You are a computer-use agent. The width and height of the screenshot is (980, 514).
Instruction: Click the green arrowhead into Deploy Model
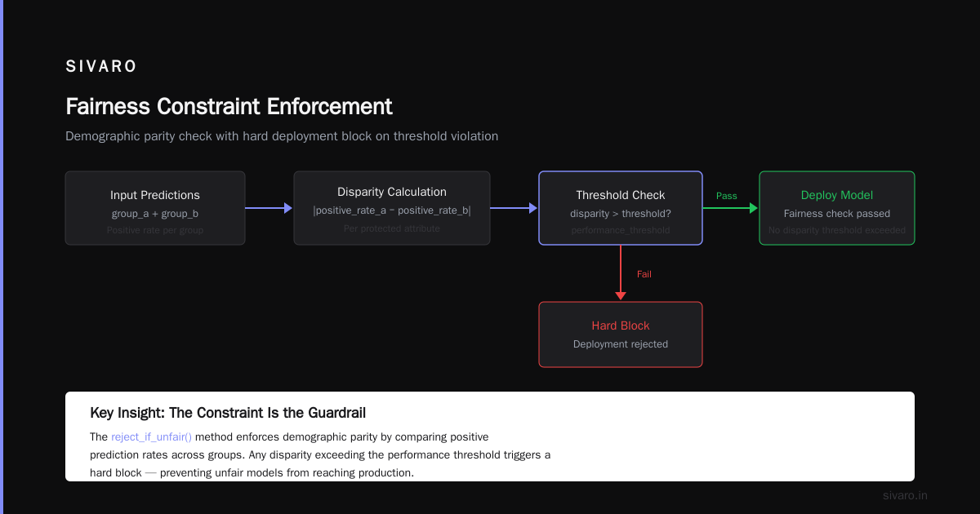pos(753,208)
